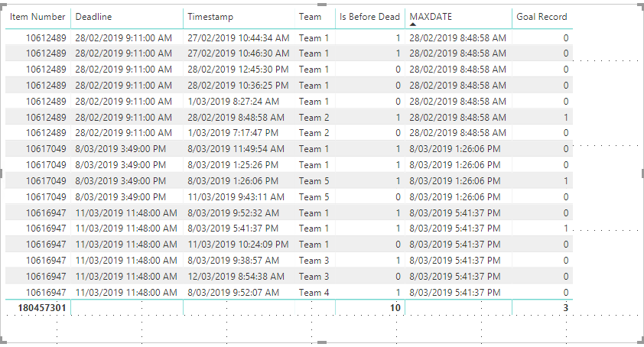Grab the bottom center resize handle
644x347 pixels.
(x=322, y=342)
